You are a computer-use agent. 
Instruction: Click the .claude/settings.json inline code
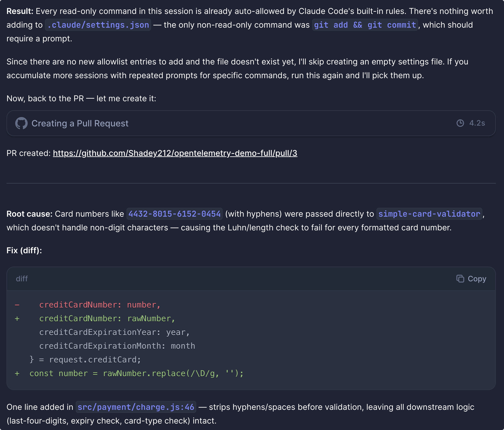98,25
